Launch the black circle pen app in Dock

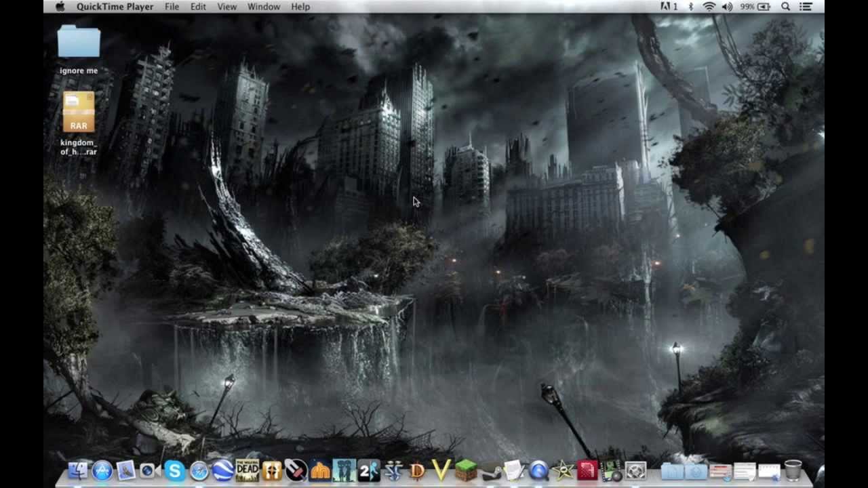(296, 470)
